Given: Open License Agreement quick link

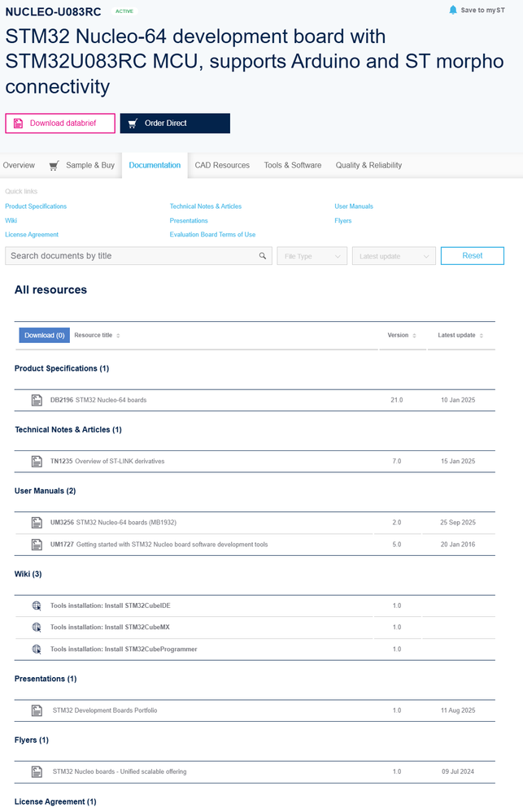Looking at the screenshot, I should [32, 235].
